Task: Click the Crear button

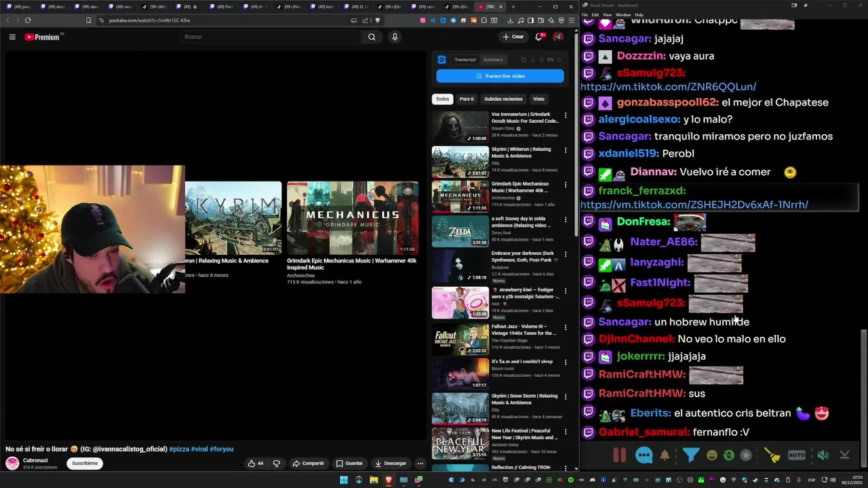Action: tap(513, 37)
